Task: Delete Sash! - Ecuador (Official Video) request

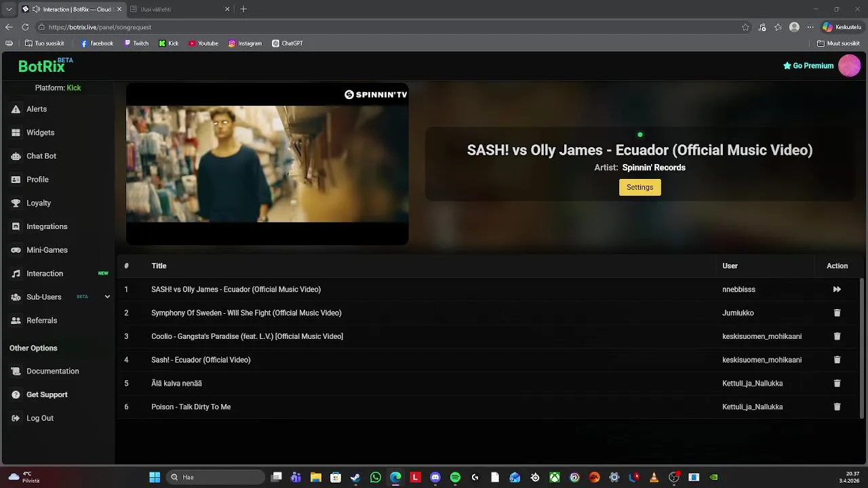Action: (837, 360)
